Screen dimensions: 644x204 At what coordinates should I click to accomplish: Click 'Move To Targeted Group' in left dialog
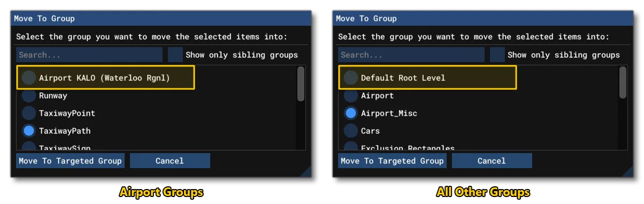point(70,161)
